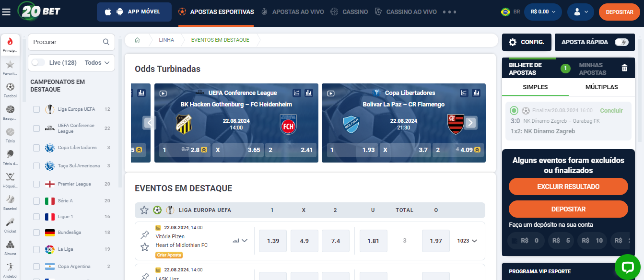Open Apostas ao Vivo tab
Viewport: 644px width, 280px height.
tap(293, 12)
